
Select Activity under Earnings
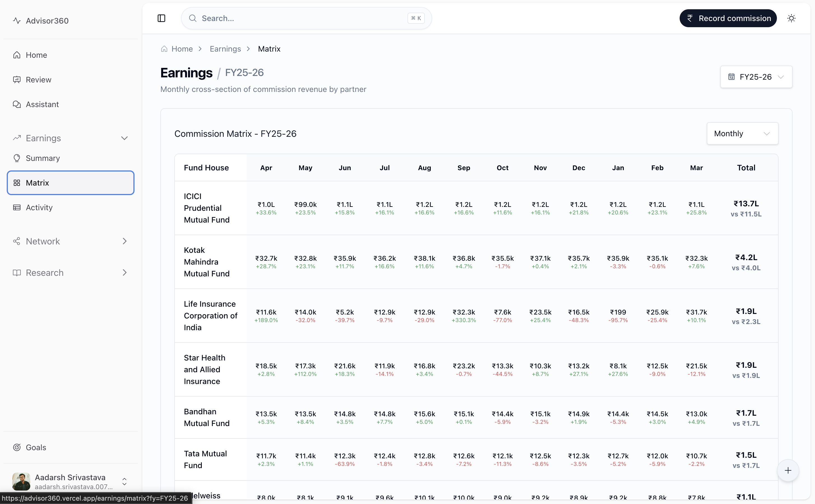[x=70, y=207]
